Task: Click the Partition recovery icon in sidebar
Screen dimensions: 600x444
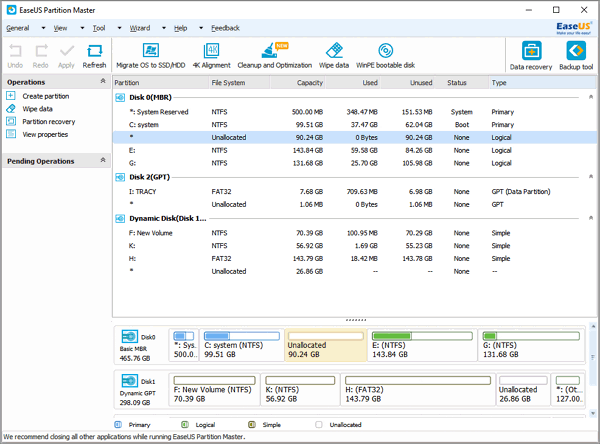Action: pos(11,121)
